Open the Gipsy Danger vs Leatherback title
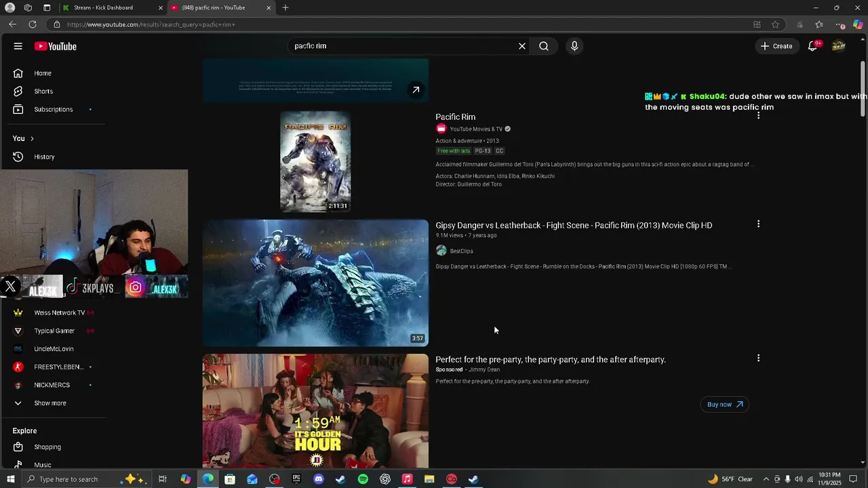Screen dimensions: 868x488 (574, 226)
